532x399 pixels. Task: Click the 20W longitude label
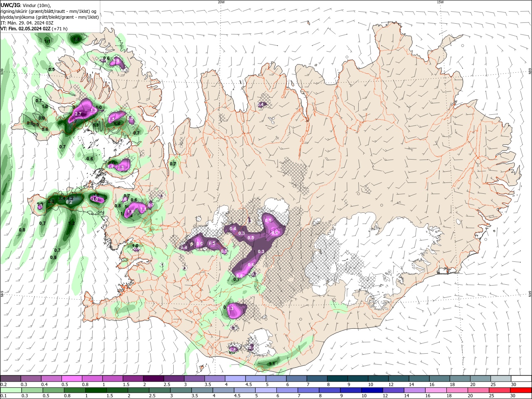click(x=221, y=2)
